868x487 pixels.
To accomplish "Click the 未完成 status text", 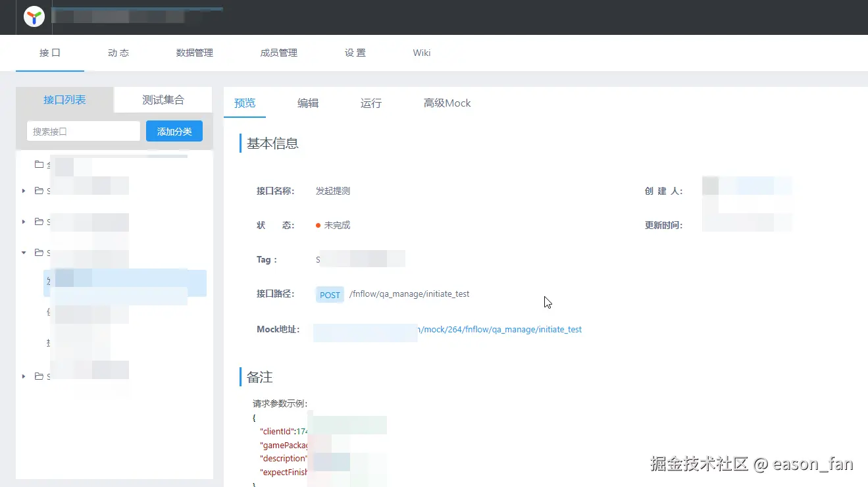I will click(337, 225).
